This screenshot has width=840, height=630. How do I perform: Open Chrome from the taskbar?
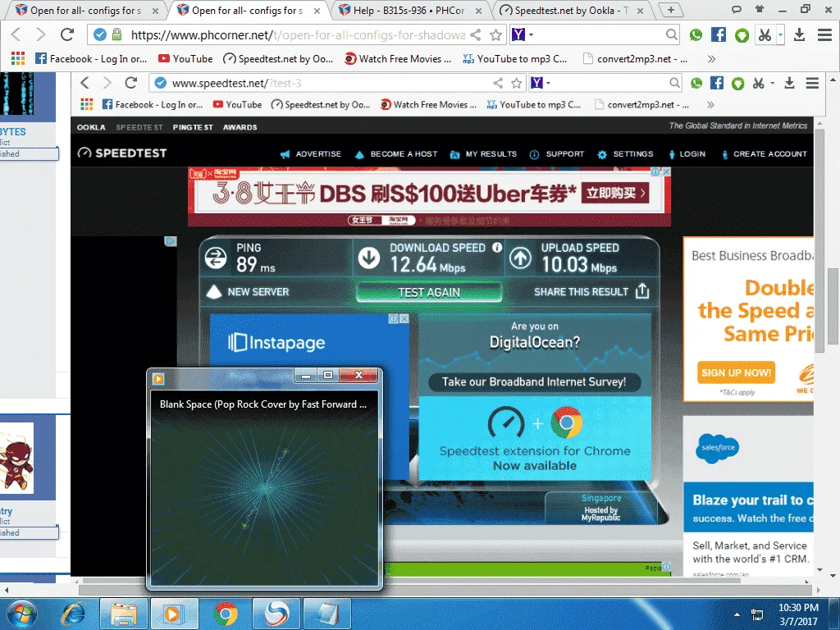(x=226, y=614)
